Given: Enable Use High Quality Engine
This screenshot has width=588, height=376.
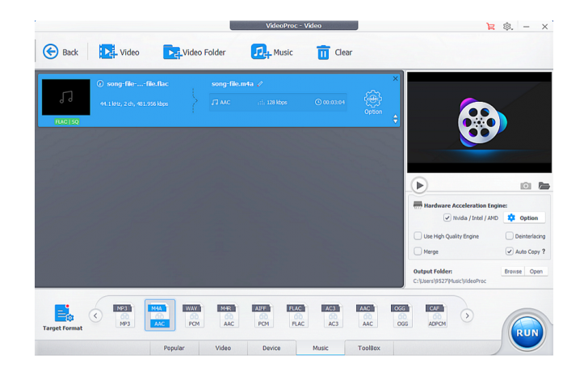Looking at the screenshot, I should click(418, 236).
